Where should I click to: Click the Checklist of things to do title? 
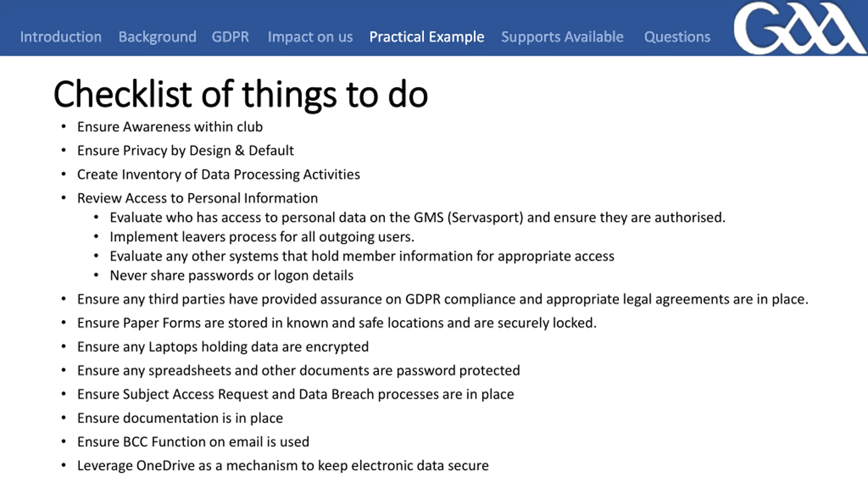click(240, 94)
